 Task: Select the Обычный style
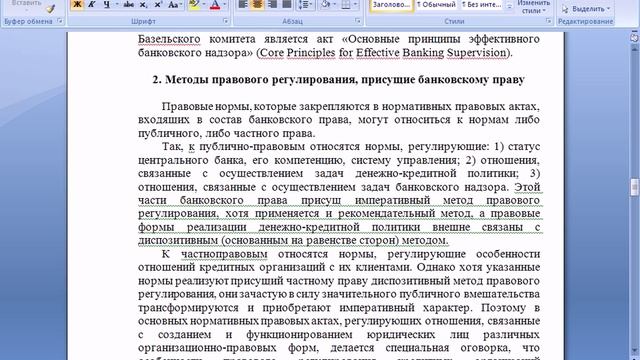click(436, 5)
